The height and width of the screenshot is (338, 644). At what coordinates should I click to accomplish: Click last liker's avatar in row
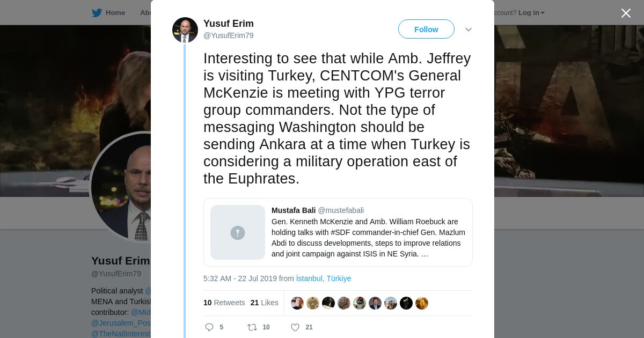pyautogui.click(x=422, y=303)
